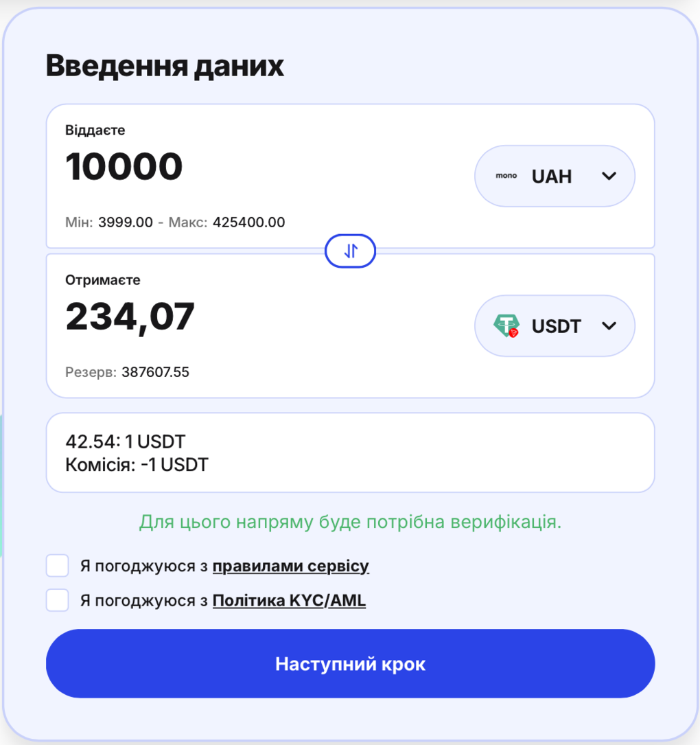
Task: Enable the Політика KYC/AML agreement checkbox
Action: click(58, 600)
